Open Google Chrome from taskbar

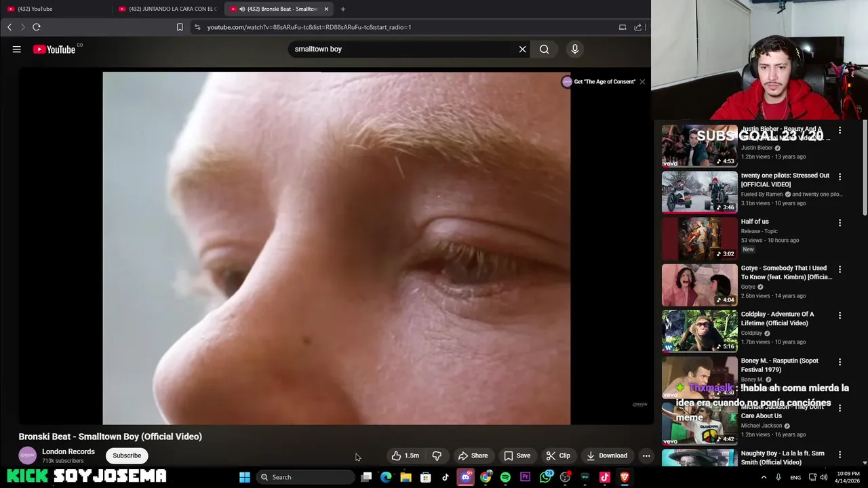pyautogui.click(x=486, y=477)
